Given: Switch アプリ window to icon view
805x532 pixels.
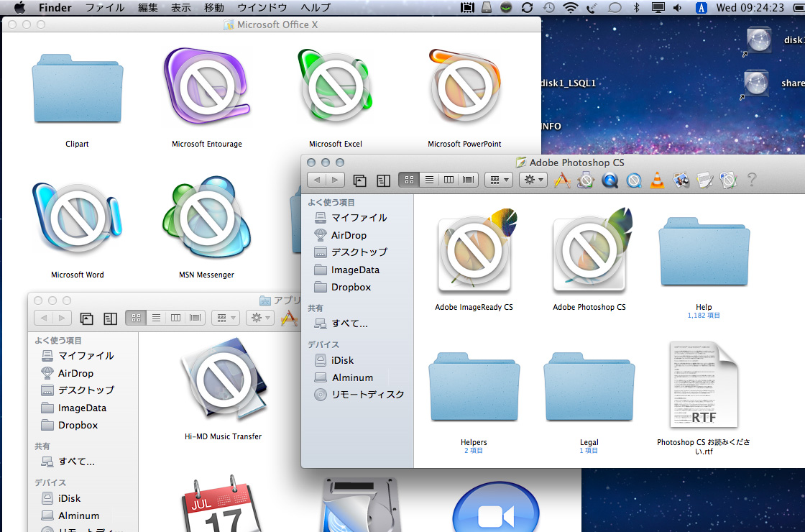Looking at the screenshot, I should tap(136, 318).
